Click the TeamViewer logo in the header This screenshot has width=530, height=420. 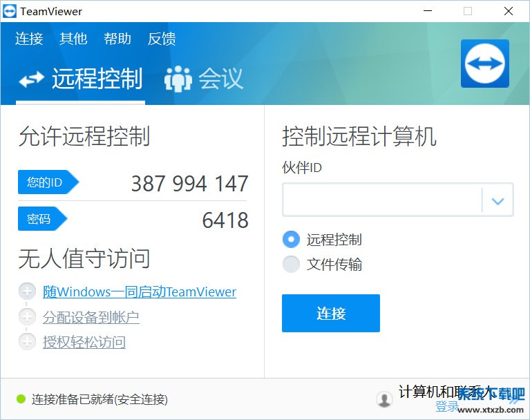point(484,64)
